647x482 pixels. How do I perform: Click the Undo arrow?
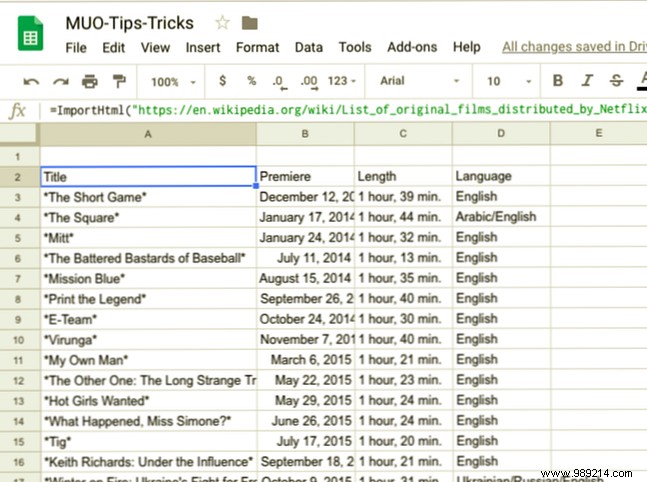click(x=31, y=81)
